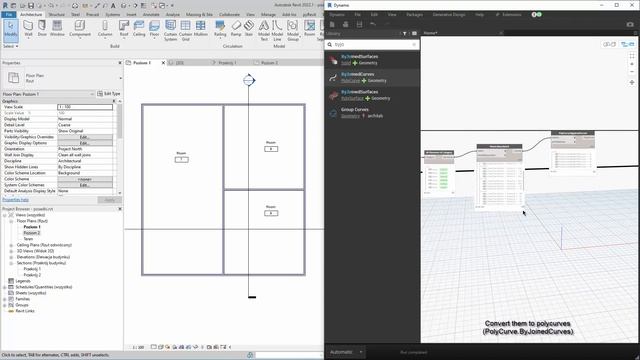Viewport: 640px width, 360px height.
Task: Open the Manage ribbon tab
Action: pos(268,14)
